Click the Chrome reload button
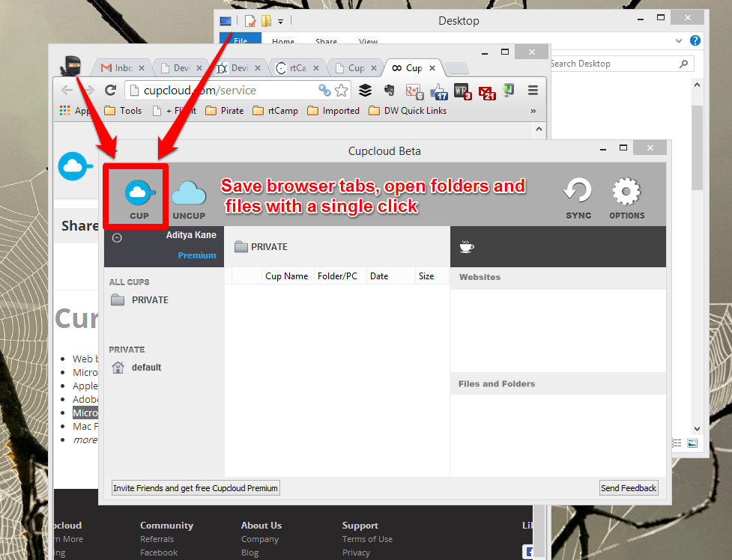The image size is (732, 560). tap(110, 90)
